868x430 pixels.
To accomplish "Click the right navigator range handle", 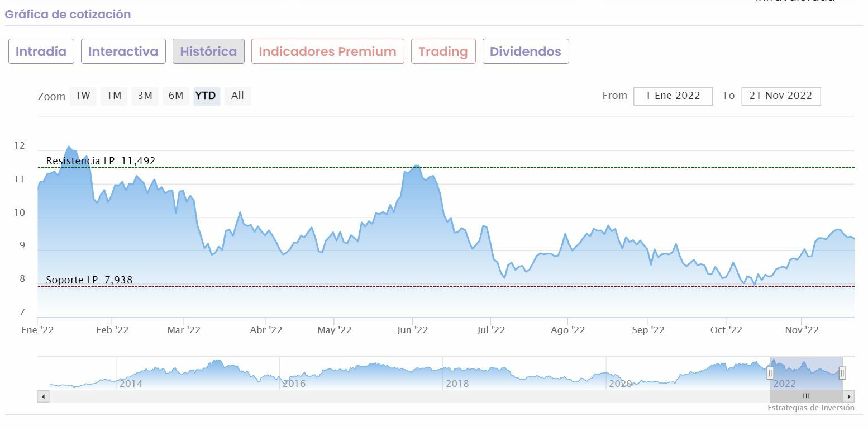I will (x=842, y=373).
